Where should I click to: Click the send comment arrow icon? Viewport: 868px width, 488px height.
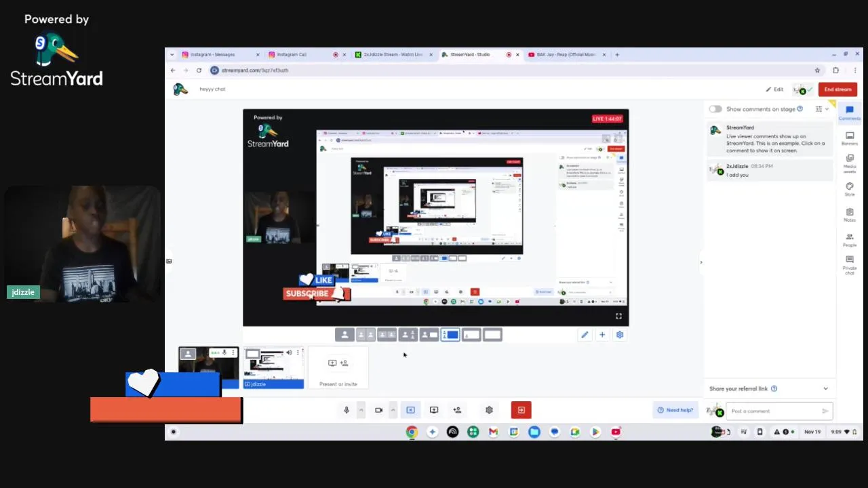pyautogui.click(x=825, y=411)
